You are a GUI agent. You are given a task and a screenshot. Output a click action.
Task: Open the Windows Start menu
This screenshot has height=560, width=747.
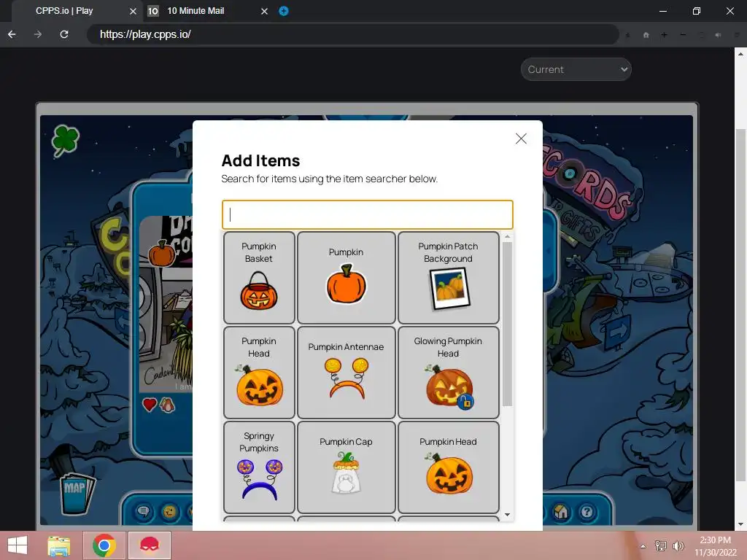tap(18, 545)
